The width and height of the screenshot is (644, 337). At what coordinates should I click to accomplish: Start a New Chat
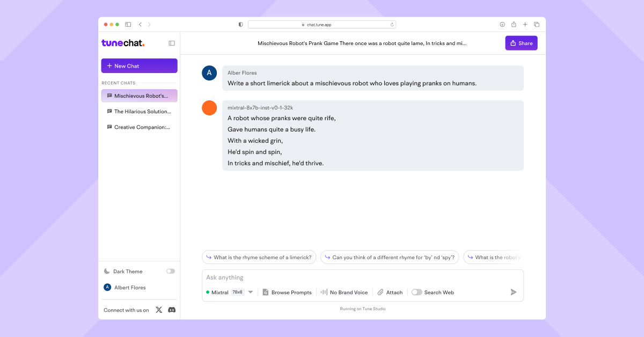pyautogui.click(x=139, y=65)
